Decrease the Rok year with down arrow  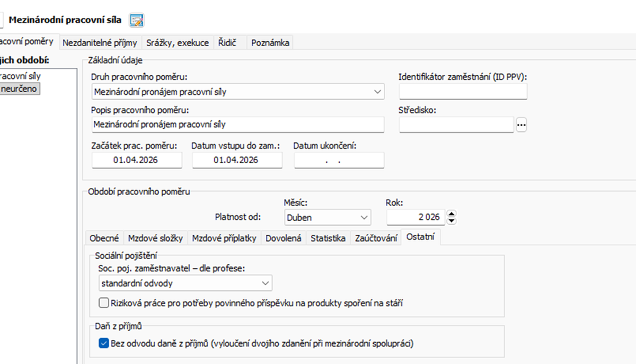click(x=452, y=220)
